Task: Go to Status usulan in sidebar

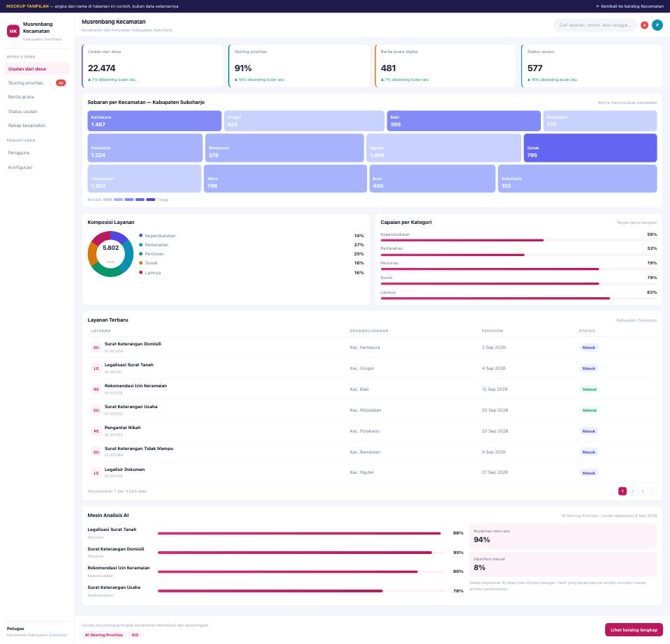Action: click(x=37, y=112)
